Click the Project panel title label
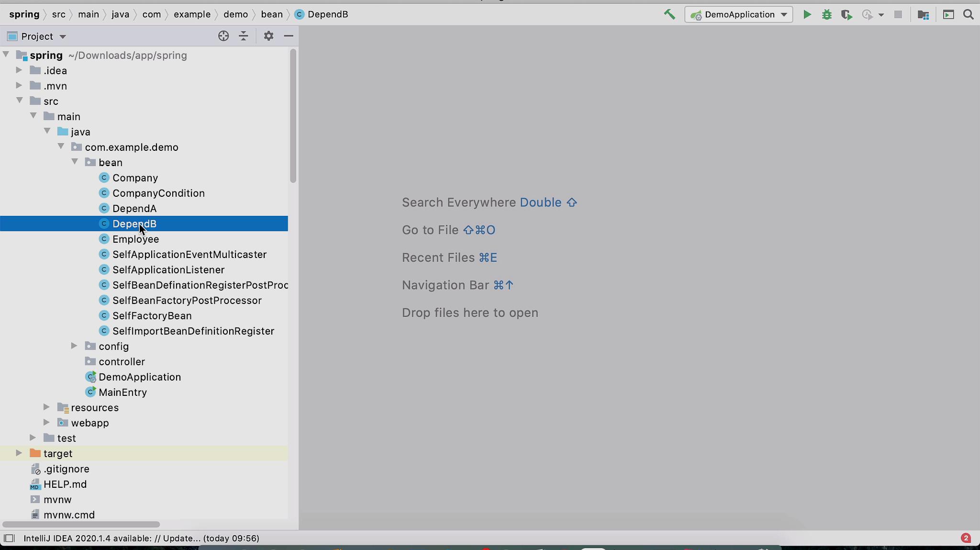This screenshot has width=980, height=550. pos(37,36)
